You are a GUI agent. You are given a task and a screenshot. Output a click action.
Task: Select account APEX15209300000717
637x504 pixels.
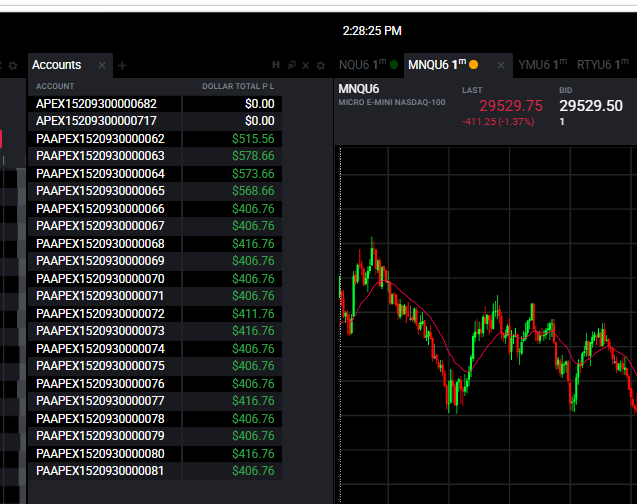(x=96, y=121)
